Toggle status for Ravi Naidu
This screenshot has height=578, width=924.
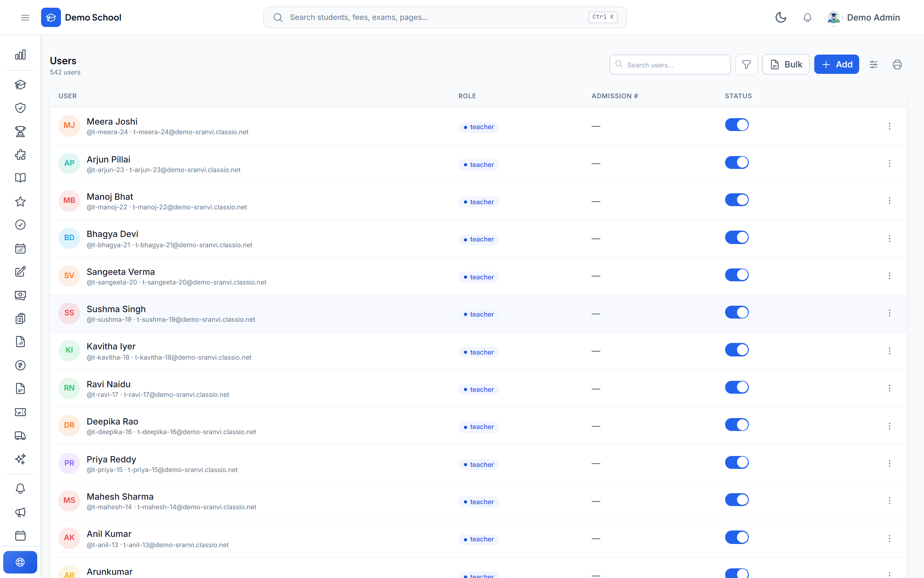(737, 387)
